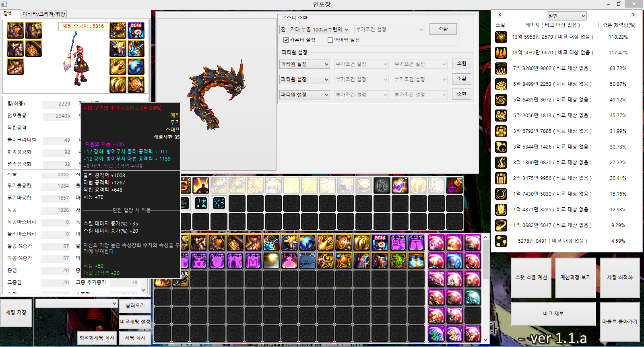Click the purple potion bottle buff icon
Screen dimensions: 644x347
click(x=400, y=185)
